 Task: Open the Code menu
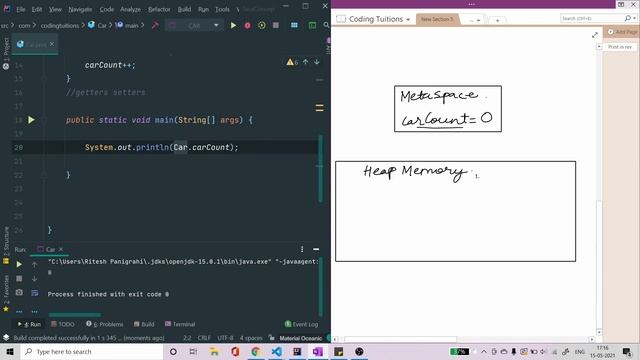click(x=107, y=9)
